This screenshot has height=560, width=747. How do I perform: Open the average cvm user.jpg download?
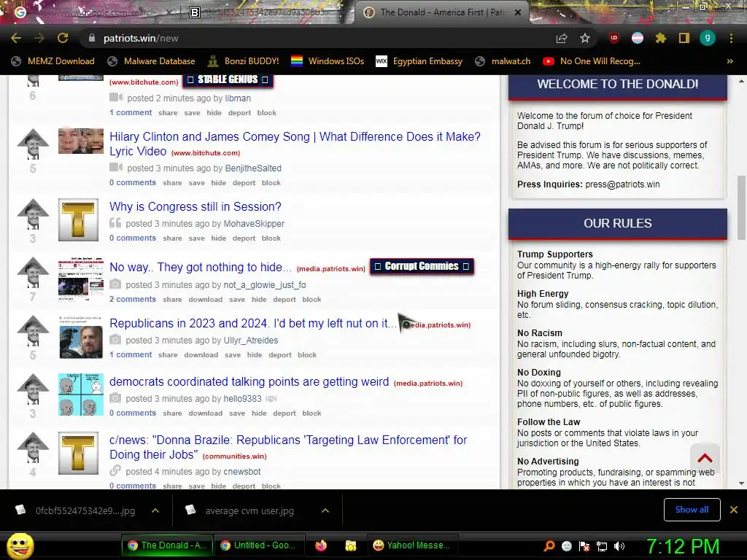click(x=249, y=511)
